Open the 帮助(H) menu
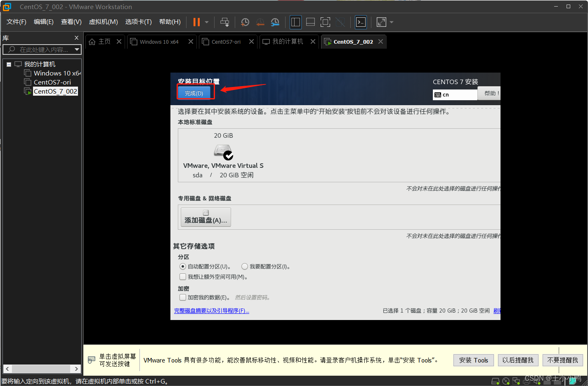Image resolution: width=588 pixels, height=386 pixels. (170, 22)
